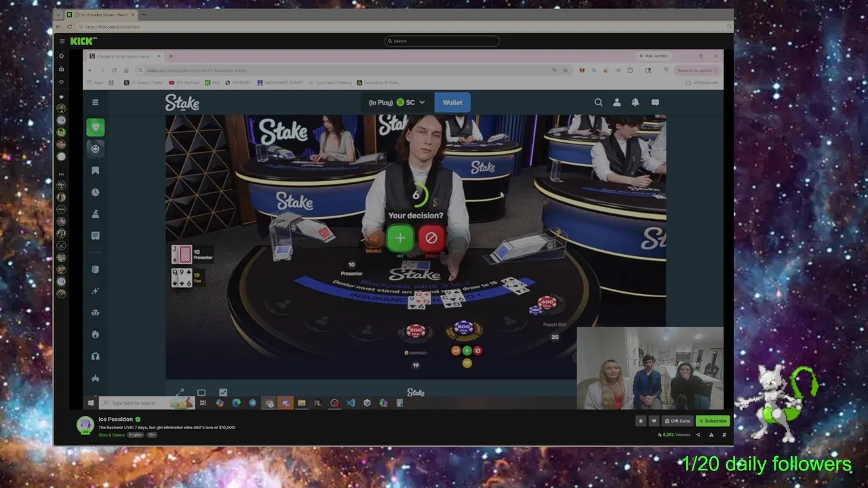Viewport: 868px width, 488px height.
Task: Click the Stake search magnifier icon
Action: [598, 102]
